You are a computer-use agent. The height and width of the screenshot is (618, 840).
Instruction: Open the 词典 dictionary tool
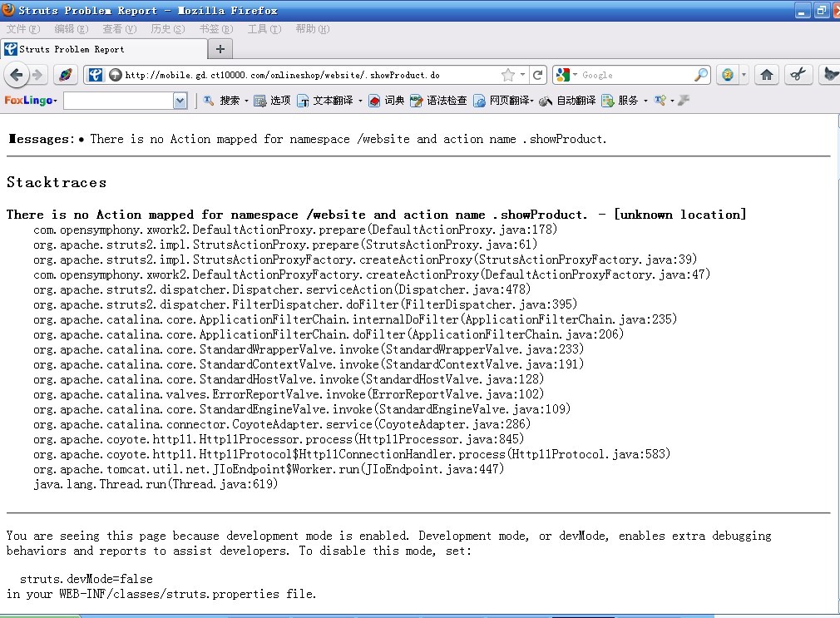(x=387, y=101)
